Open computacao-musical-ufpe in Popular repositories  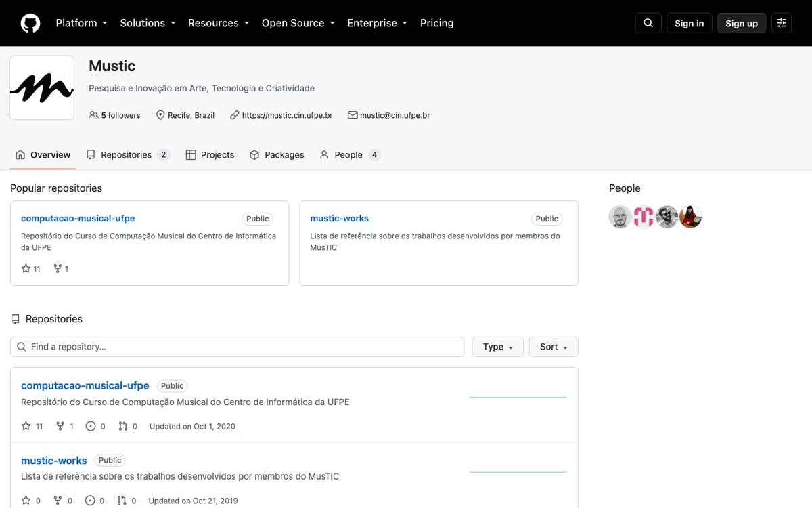click(78, 218)
